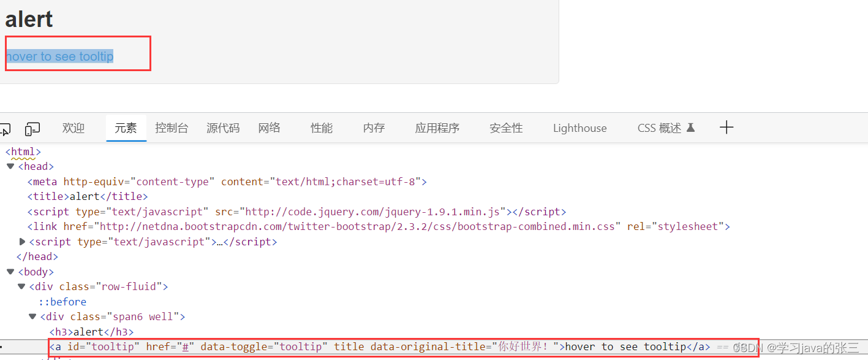Image resolution: width=868 pixels, height=360 pixels.
Task: Switch to the 元素 tab
Action: (x=126, y=128)
